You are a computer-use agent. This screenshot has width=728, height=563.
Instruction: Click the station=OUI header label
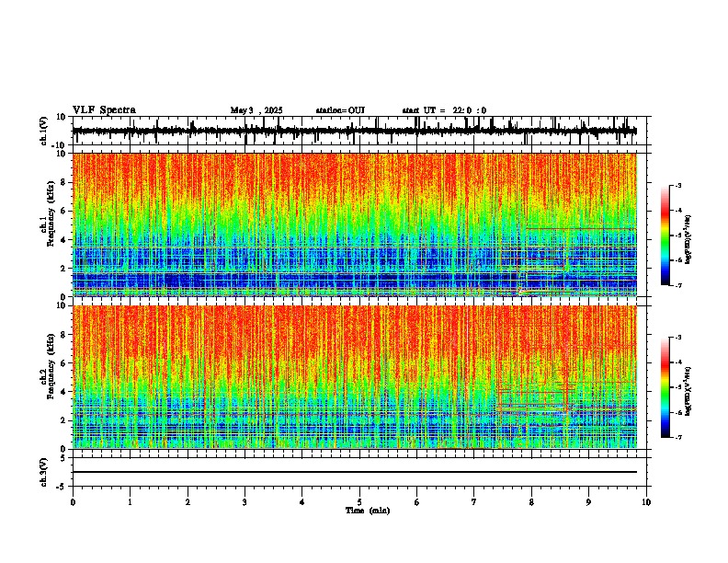tap(340, 110)
